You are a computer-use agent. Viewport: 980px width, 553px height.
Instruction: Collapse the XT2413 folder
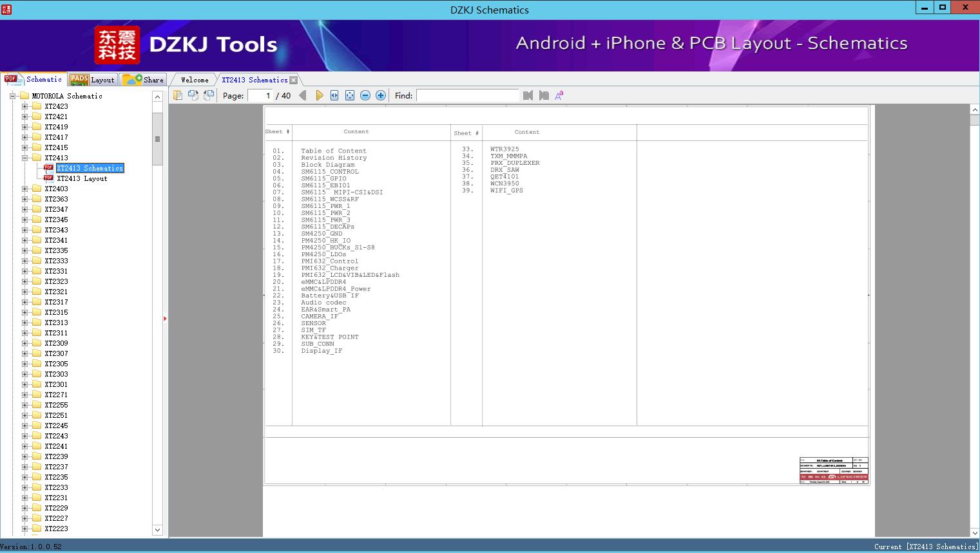pos(24,158)
